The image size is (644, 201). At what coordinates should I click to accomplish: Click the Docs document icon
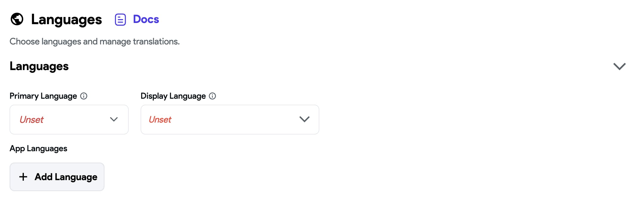pos(120,20)
